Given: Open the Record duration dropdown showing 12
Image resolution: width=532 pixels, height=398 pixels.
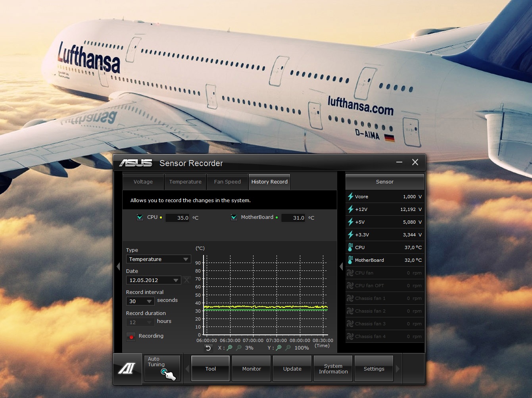Looking at the screenshot, I should click(x=140, y=322).
